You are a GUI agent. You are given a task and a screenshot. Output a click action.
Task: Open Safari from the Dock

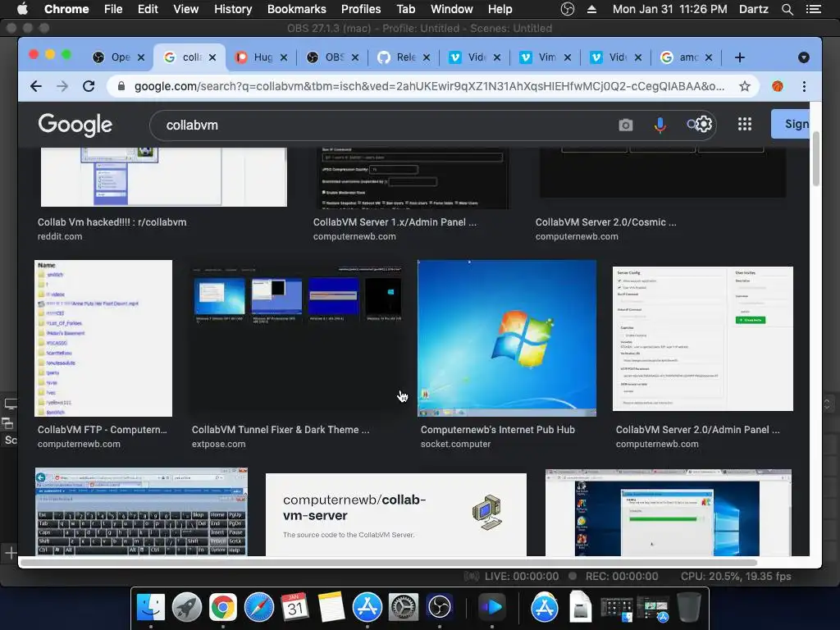click(x=259, y=607)
